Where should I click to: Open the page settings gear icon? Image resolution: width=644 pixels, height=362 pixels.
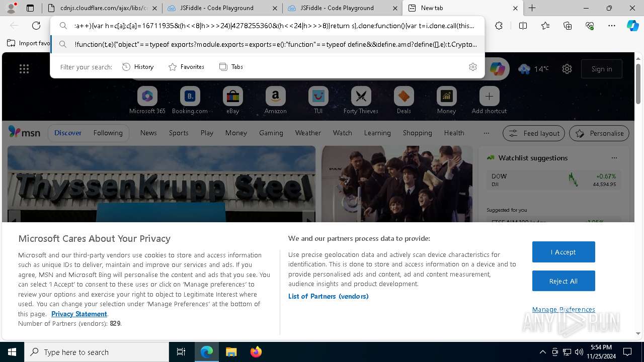(x=567, y=69)
